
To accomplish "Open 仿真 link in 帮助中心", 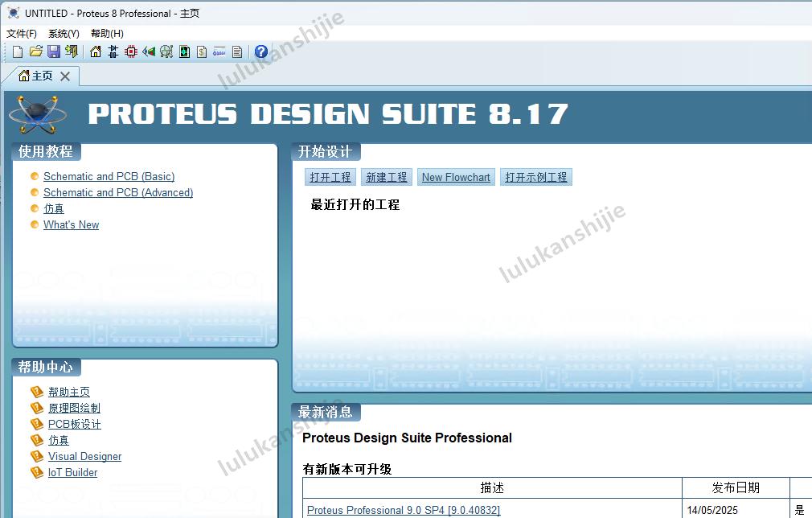I will [59, 440].
